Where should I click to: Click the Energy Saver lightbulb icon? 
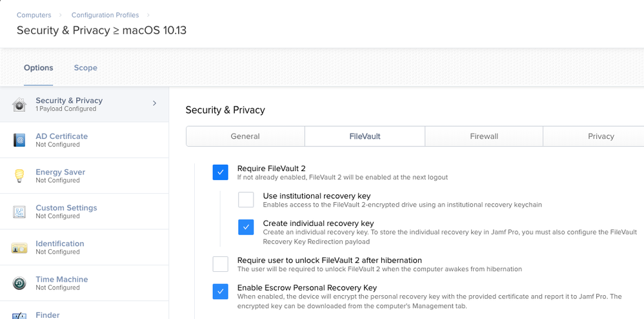pyautogui.click(x=19, y=176)
